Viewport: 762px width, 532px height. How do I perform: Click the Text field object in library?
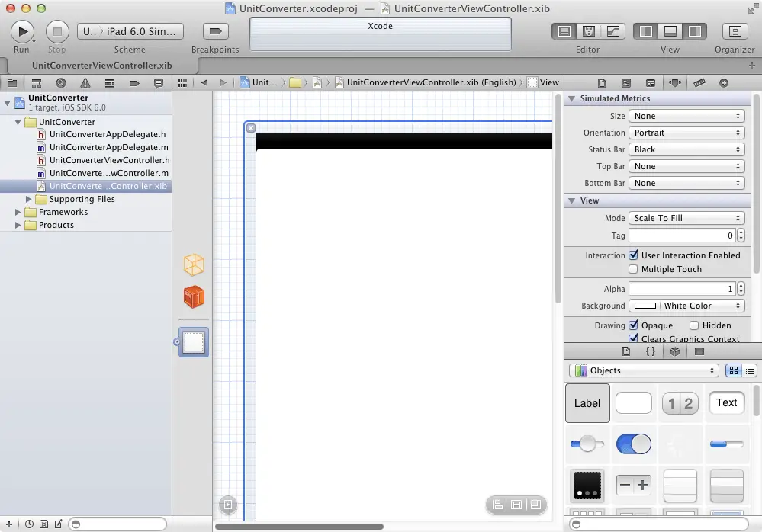point(726,403)
